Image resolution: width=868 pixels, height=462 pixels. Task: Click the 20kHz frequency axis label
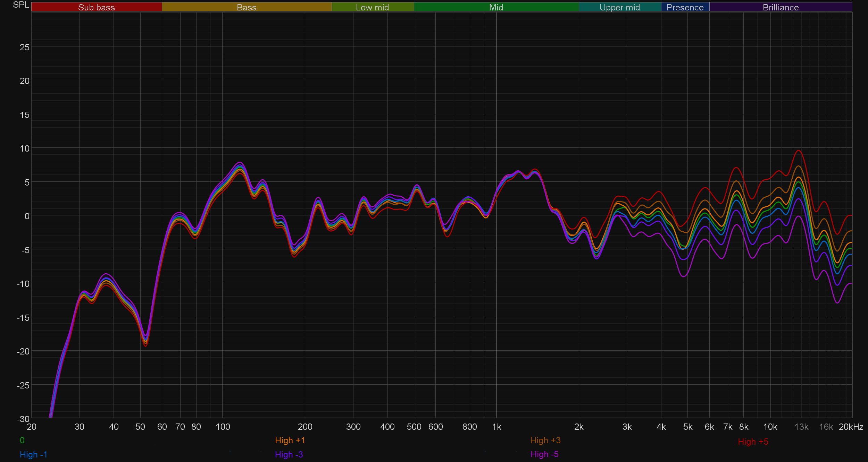pos(851,427)
